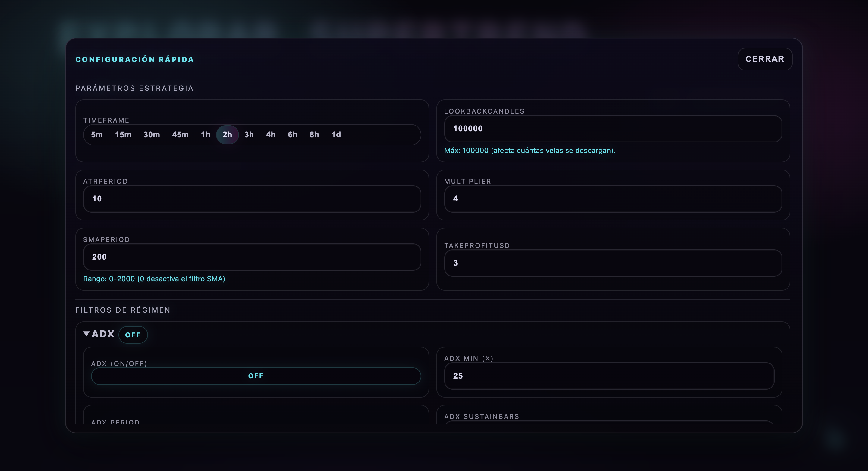Click the OFF badge beside ADX heading
Viewport: 868px width, 471px height.
tap(133, 335)
